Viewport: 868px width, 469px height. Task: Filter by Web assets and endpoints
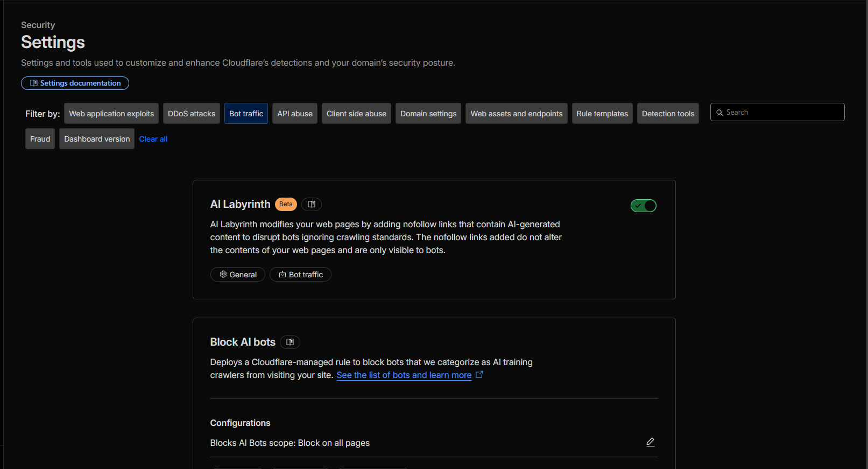point(517,114)
